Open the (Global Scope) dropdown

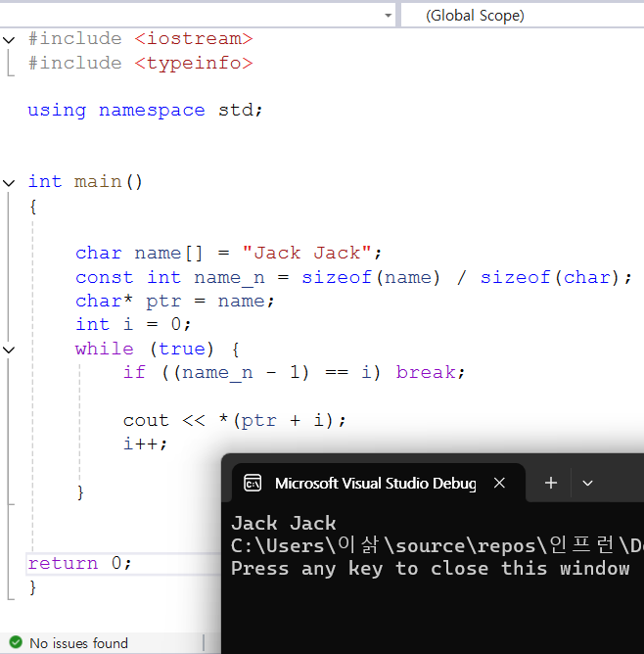pos(523,16)
